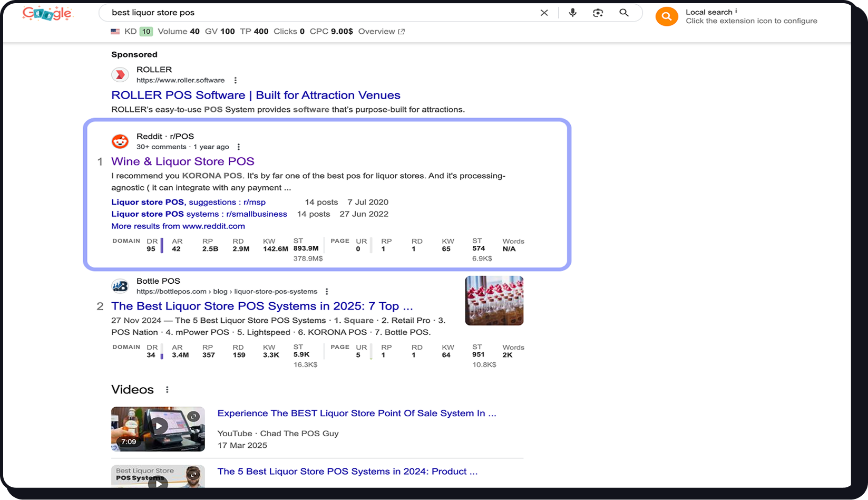Click the Bottle POS Words 2K value
The height and width of the screenshot is (500, 868).
(508, 355)
